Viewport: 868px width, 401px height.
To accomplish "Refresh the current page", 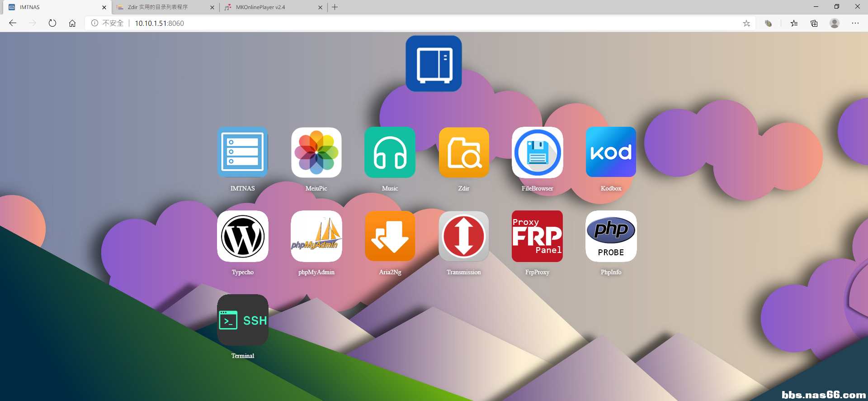I will (x=52, y=23).
